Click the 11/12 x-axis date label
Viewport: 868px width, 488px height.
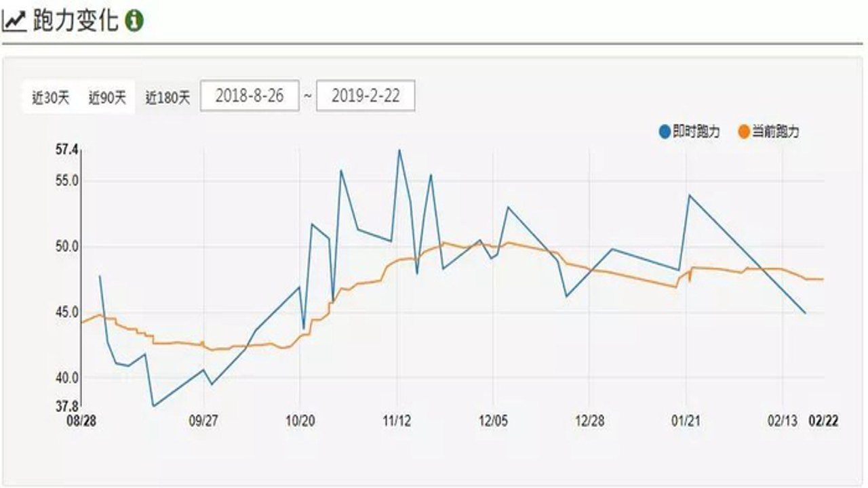397,421
